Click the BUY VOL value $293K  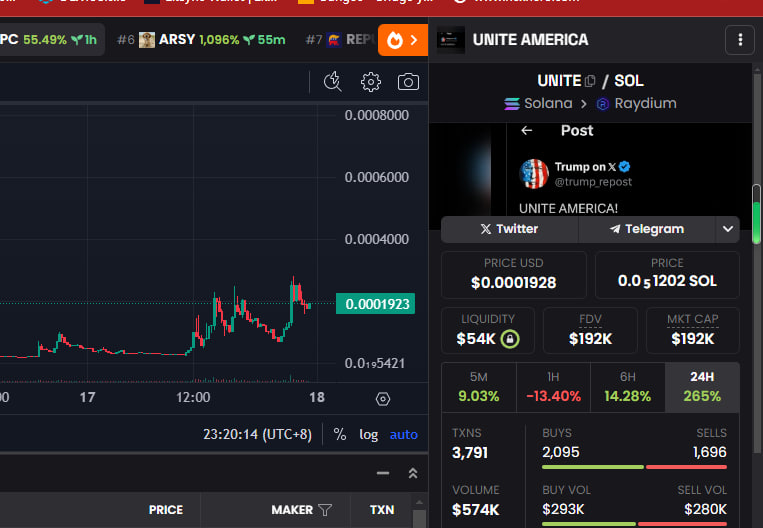pos(563,509)
